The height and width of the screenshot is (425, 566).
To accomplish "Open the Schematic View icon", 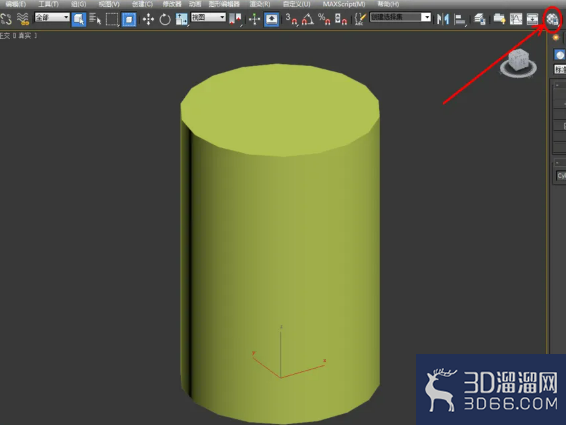I will 532,19.
